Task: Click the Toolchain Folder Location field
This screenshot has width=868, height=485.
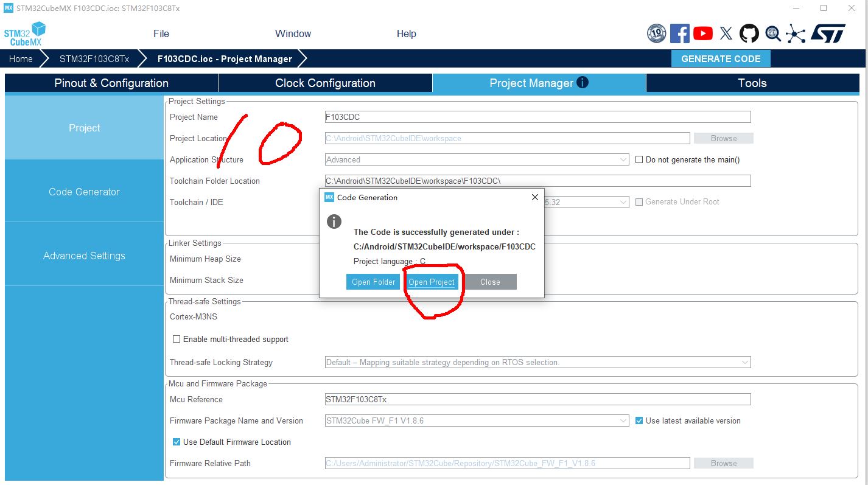Action: click(x=538, y=181)
